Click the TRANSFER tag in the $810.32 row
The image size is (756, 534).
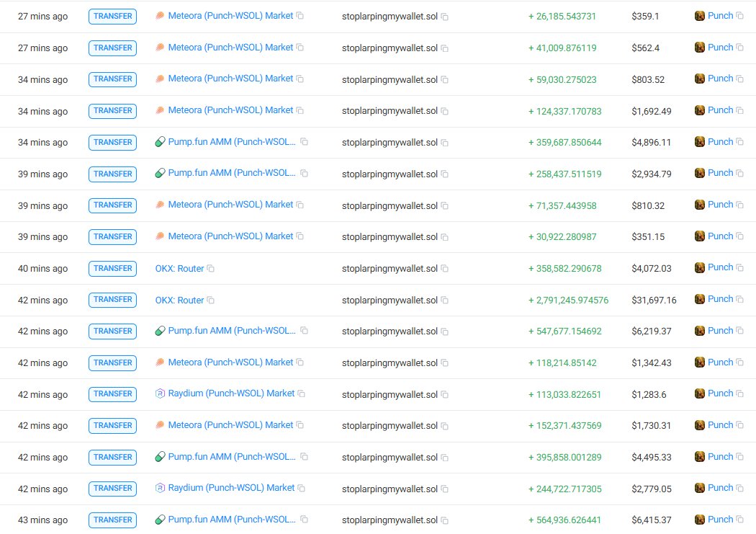tap(113, 205)
